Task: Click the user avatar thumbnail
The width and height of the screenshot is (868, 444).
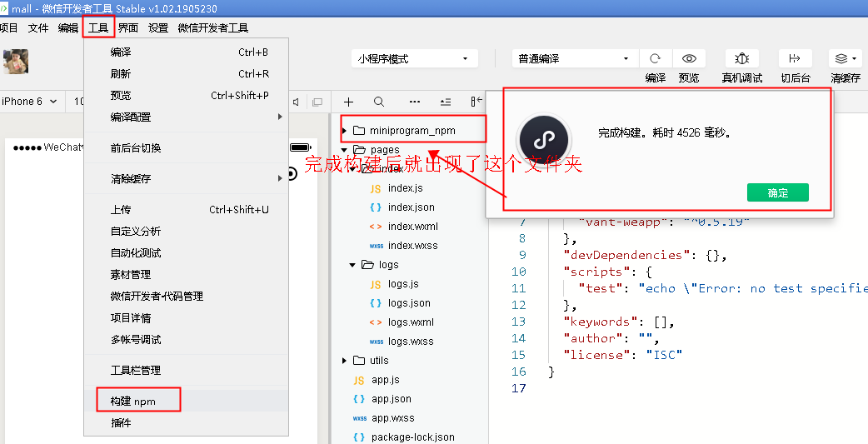Action: click(16, 62)
